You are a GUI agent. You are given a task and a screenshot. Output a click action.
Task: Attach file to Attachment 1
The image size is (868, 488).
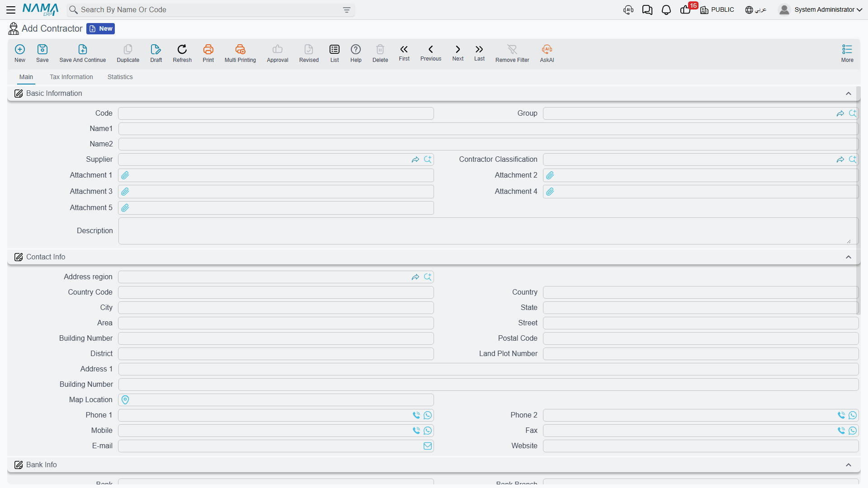(125, 175)
